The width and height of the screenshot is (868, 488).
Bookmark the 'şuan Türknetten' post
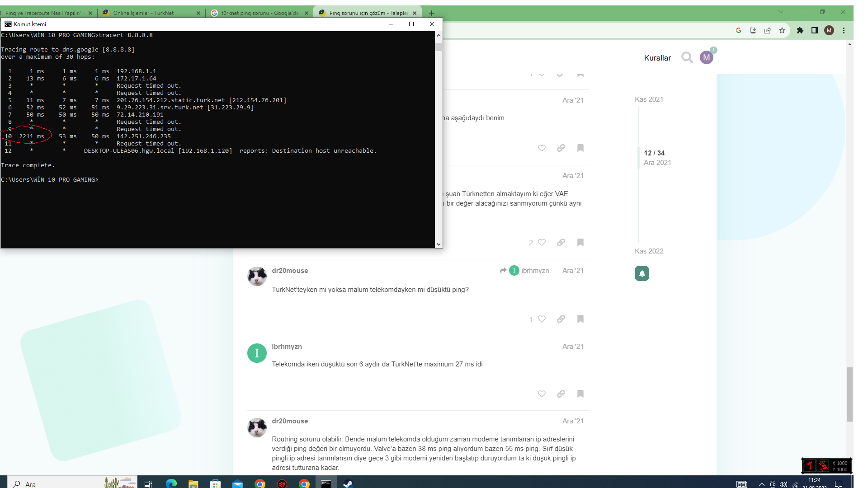point(580,243)
